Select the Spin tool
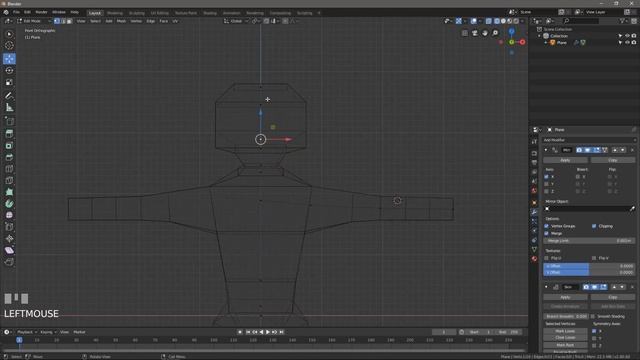This screenshot has width=640, height=360. (x=9, y=204)
